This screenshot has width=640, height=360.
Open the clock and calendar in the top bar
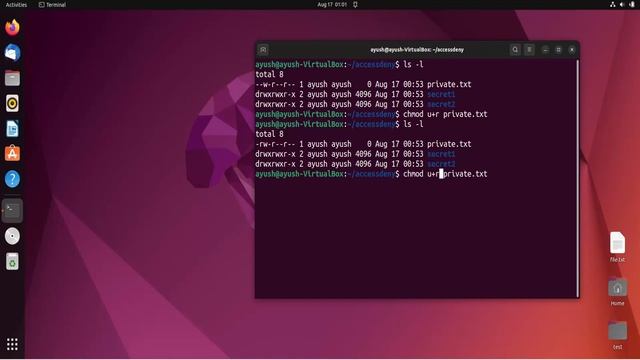(332, 4)
